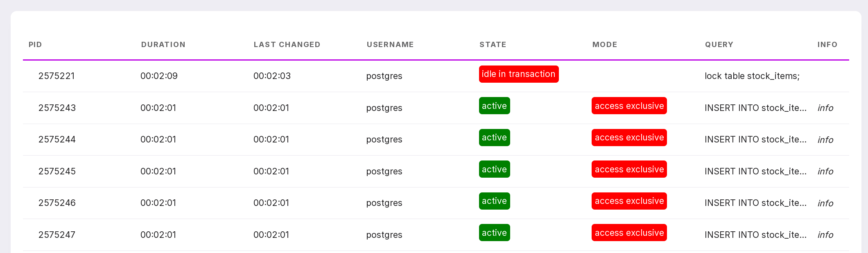Select the 'lock table stock_items;' query text

pyautogui.click(x=752, y=76)
